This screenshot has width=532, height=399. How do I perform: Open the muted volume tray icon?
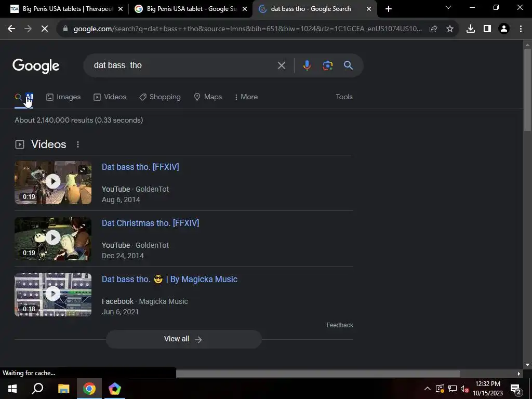[x=464, y=389]
